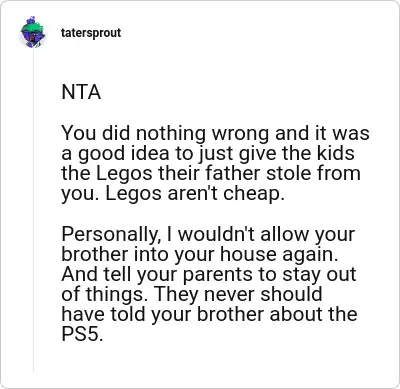Click the word 'wrong' in the first sentence
The width and height of the screenshot is (400, 389).
[x=240, y=134]
